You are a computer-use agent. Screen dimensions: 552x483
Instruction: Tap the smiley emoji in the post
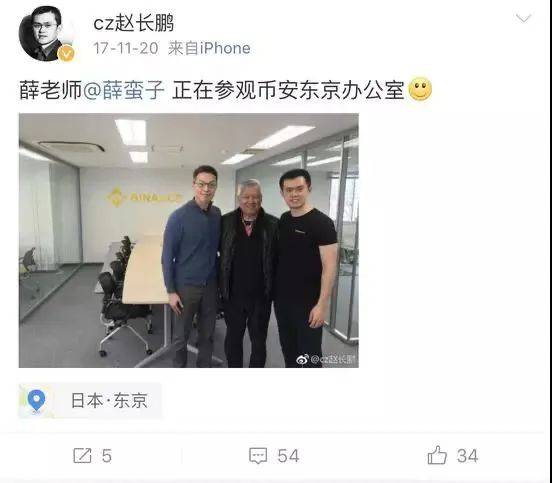(x=420, y=89)
